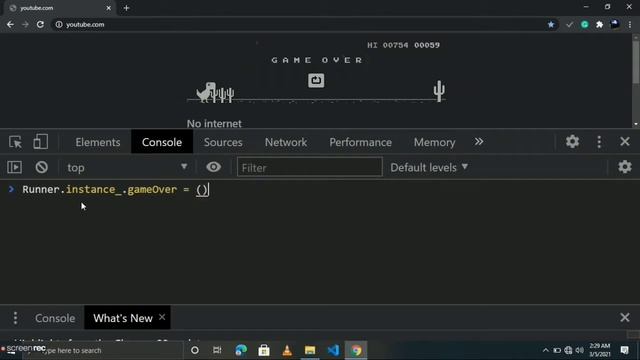
Task: Go forward in browser
Action: [x=25, y=24]
